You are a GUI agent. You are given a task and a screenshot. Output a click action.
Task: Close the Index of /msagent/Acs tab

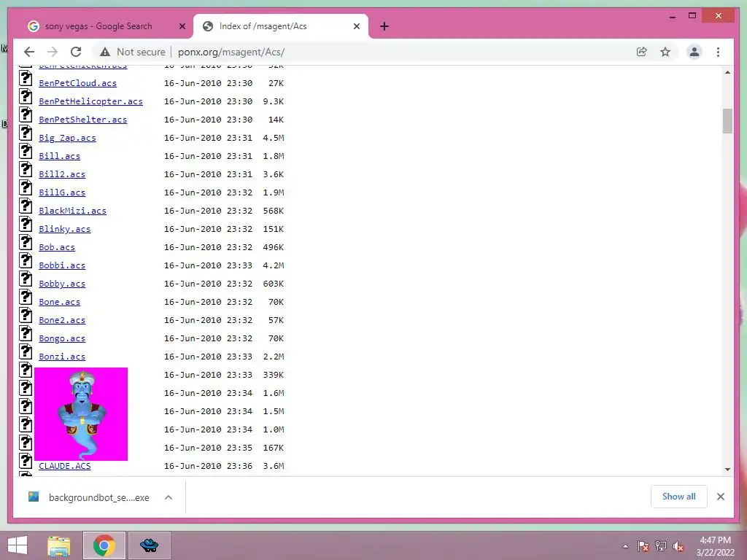click(356, 26)
